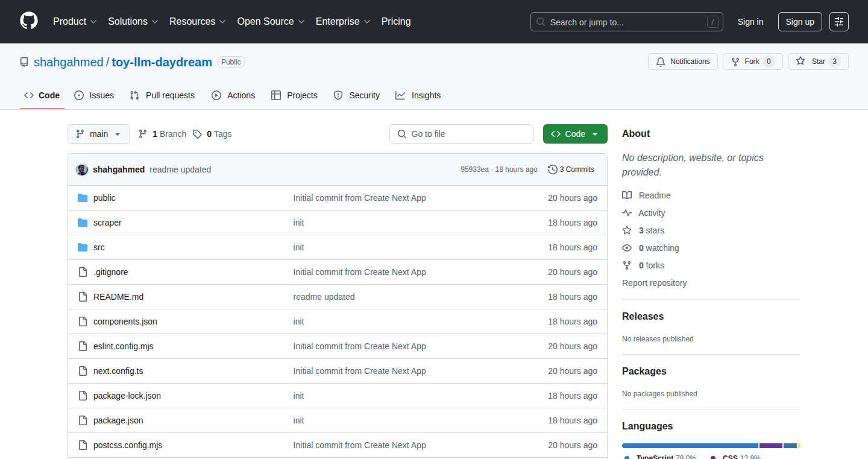Expand the Open Source menu

(x=271, y=22)
